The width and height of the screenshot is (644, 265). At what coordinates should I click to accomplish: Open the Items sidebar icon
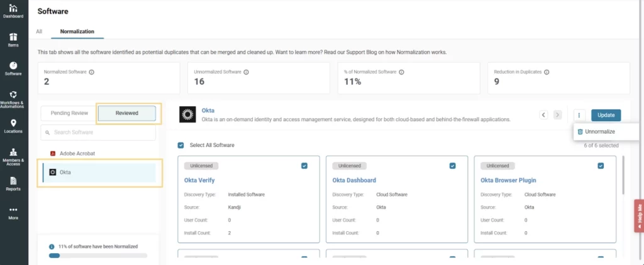click(x=13, y=40)
